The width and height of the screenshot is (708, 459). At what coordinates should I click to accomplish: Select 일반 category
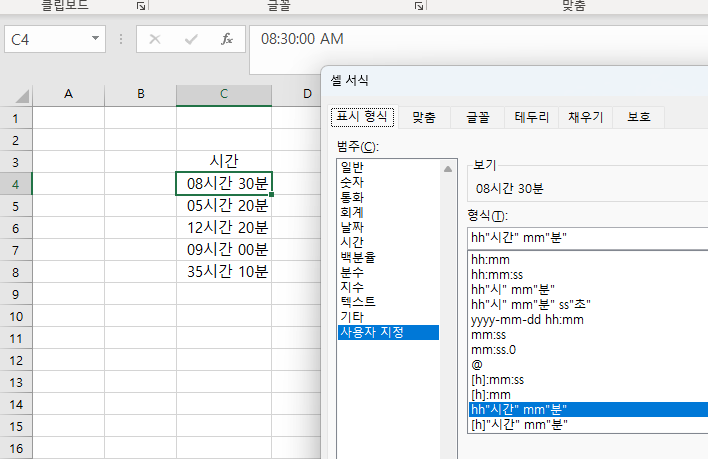(388, 167)
